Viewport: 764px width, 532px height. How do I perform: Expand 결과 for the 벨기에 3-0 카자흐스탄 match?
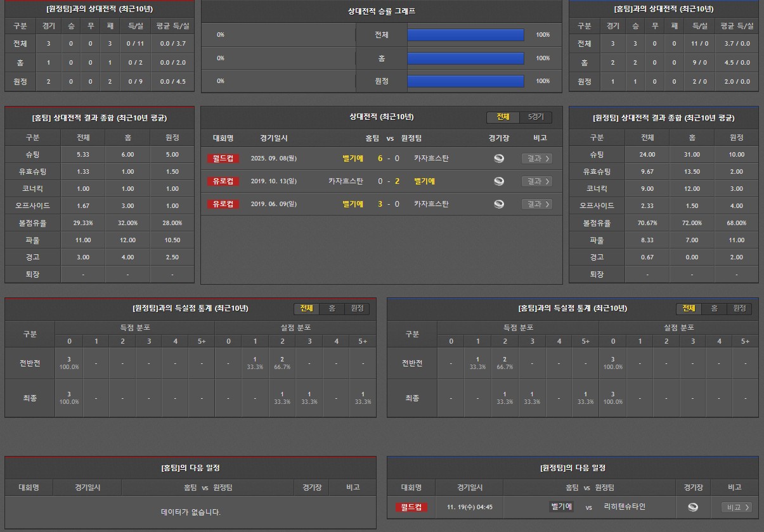point(536,204)
